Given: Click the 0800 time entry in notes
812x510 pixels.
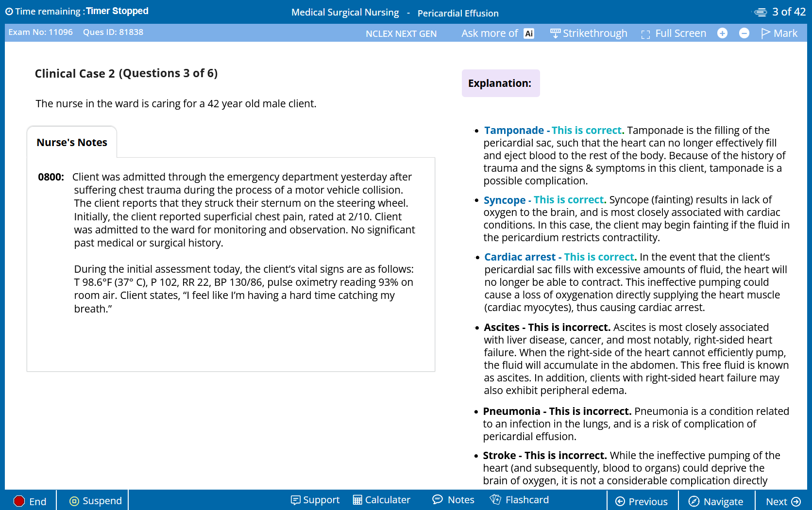Looking at the screenshot, I should coord(51,177).
